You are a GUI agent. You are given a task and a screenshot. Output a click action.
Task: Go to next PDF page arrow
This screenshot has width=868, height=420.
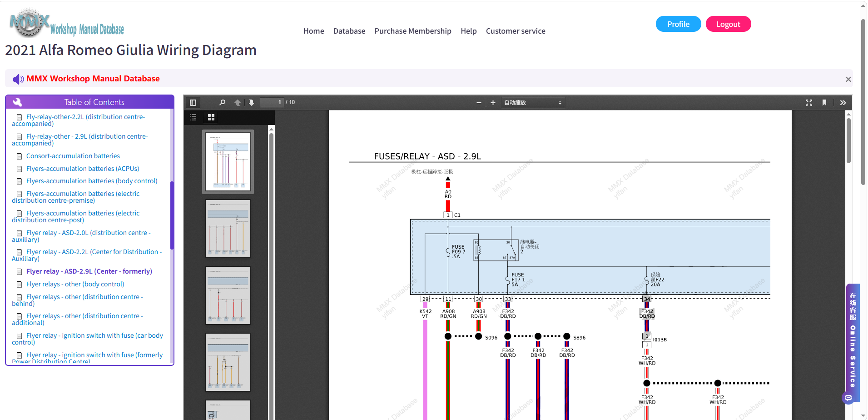coord(252,103)
